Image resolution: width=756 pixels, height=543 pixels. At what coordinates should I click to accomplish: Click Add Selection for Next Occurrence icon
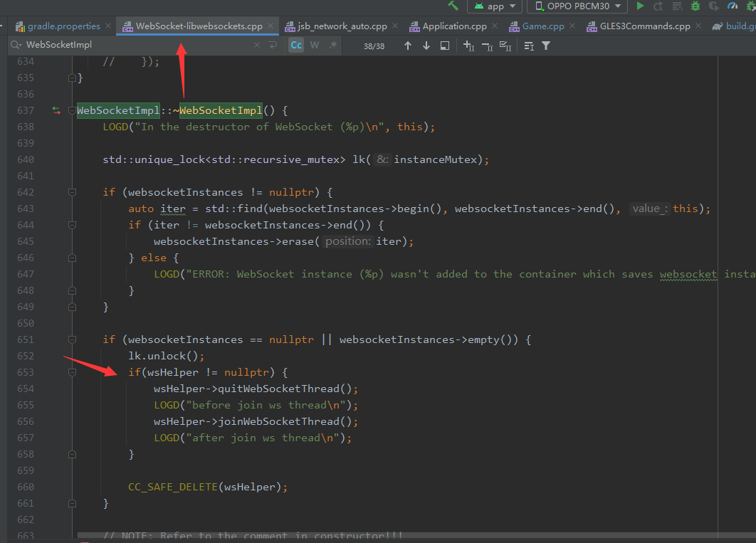pos(468,46)
